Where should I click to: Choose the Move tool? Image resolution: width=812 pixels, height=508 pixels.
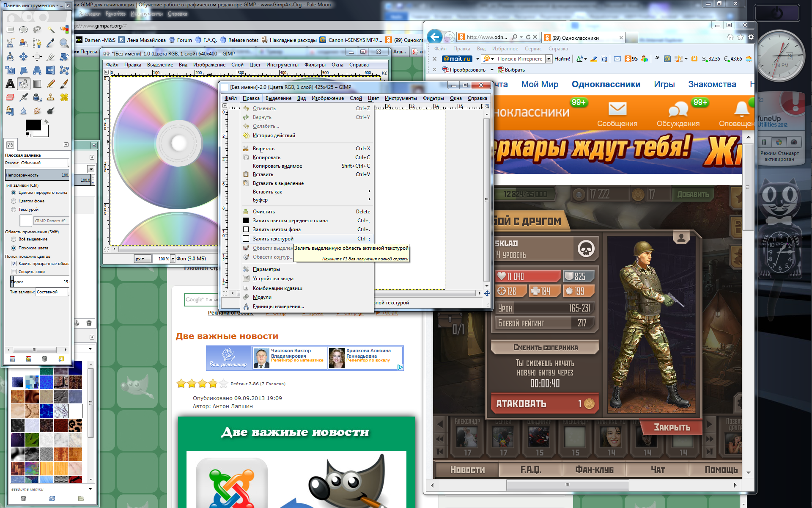click(x=24, y=57)
